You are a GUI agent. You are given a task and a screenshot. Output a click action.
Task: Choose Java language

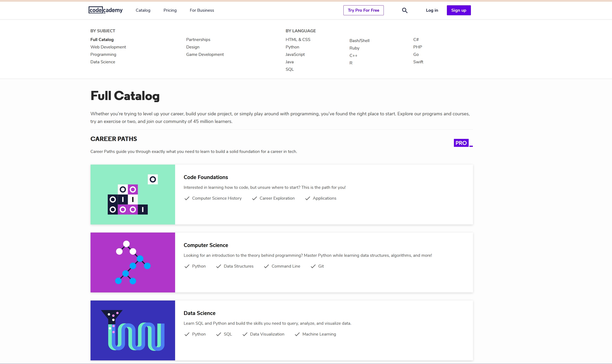pyautogui.click(x=290, y=62)
